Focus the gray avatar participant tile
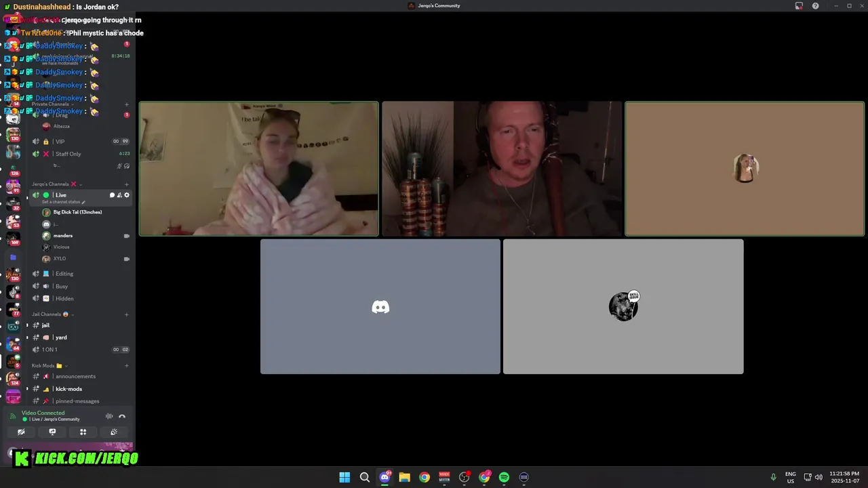The image size is (868, 488). click(623, 306)
